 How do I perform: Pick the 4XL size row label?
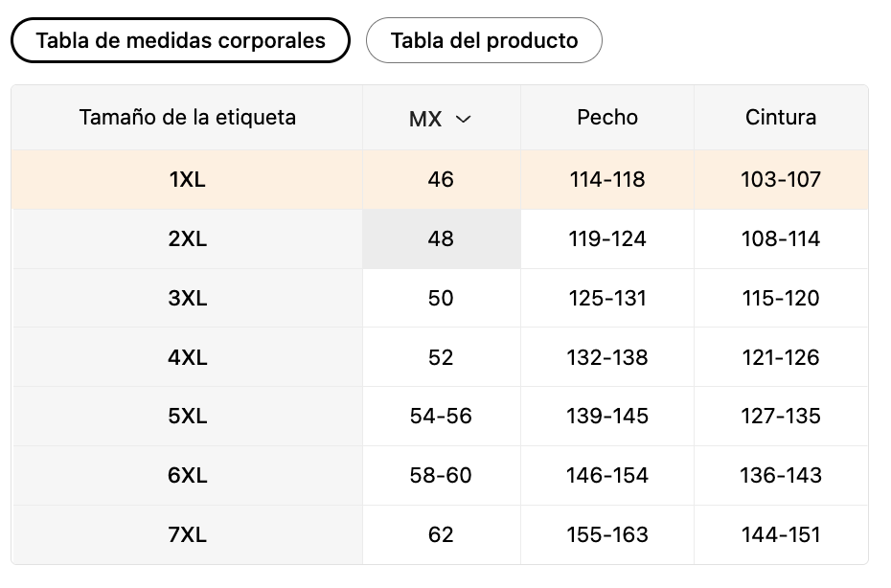[x=187, y=357]
